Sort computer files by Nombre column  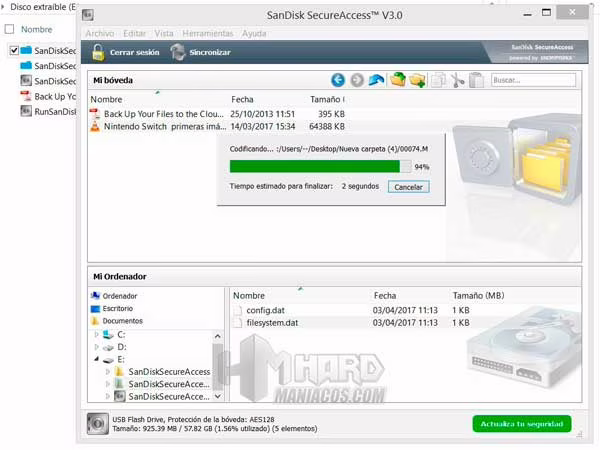[249, 296]
